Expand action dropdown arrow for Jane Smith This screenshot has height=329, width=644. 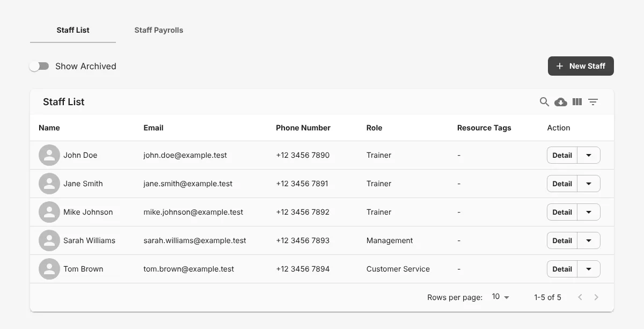tap(589, 184)
